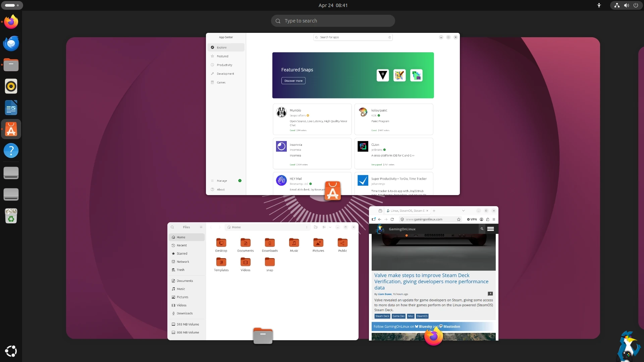Open LibreOffice Writer in the dock
644x362 pixels.
tap(11, 108)
